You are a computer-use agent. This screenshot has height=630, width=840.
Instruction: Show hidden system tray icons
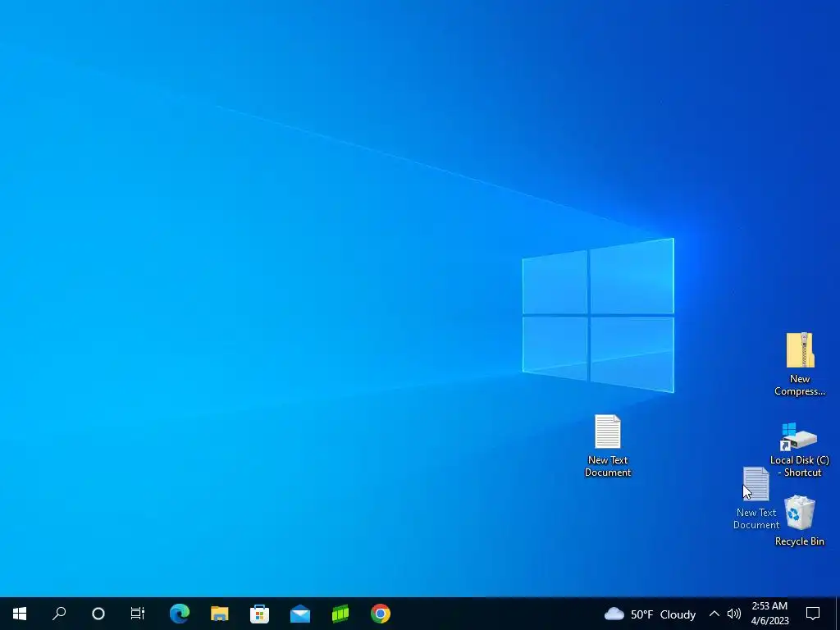714,614
